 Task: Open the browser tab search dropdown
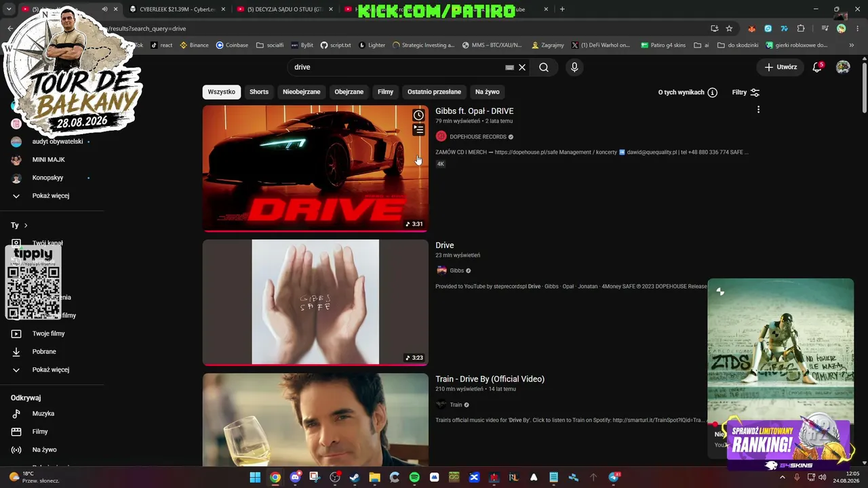pos(8,9)
